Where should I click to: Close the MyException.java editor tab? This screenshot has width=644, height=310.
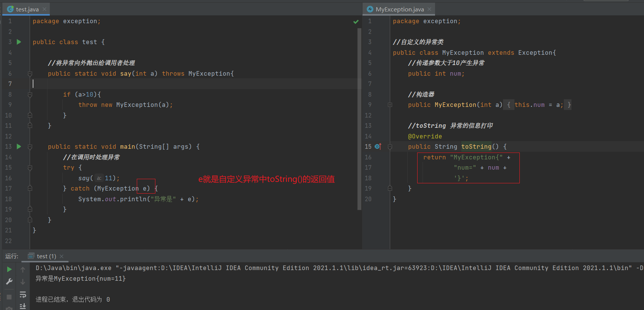click(x=429, y=9)
